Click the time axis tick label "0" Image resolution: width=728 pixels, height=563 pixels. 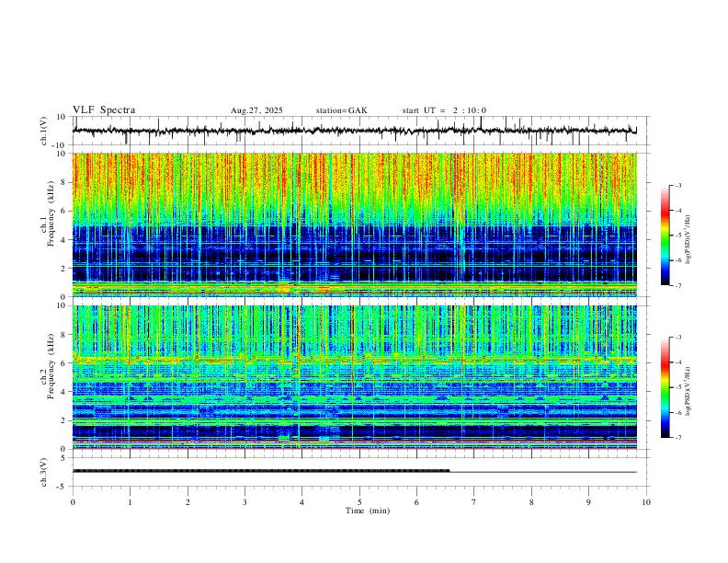73,502
